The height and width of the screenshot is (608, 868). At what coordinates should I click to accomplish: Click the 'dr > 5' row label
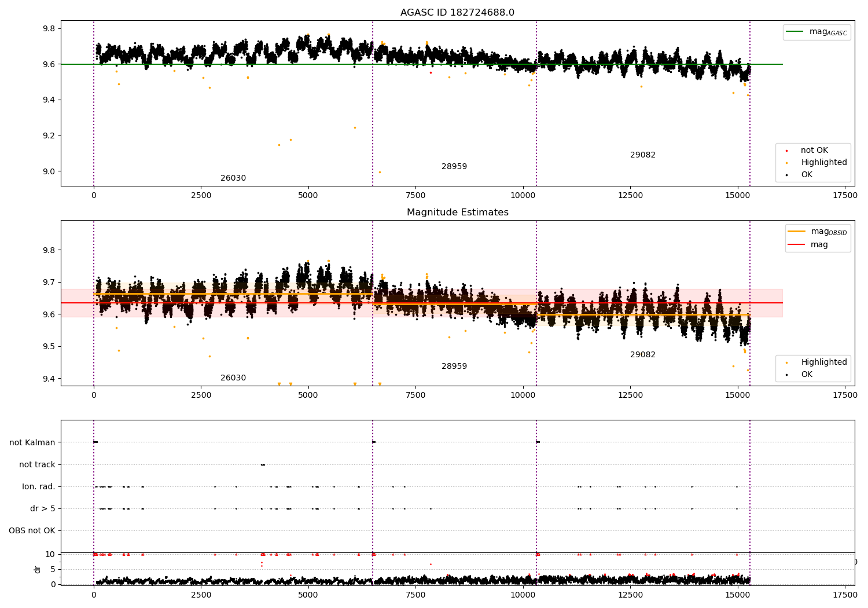43,508
